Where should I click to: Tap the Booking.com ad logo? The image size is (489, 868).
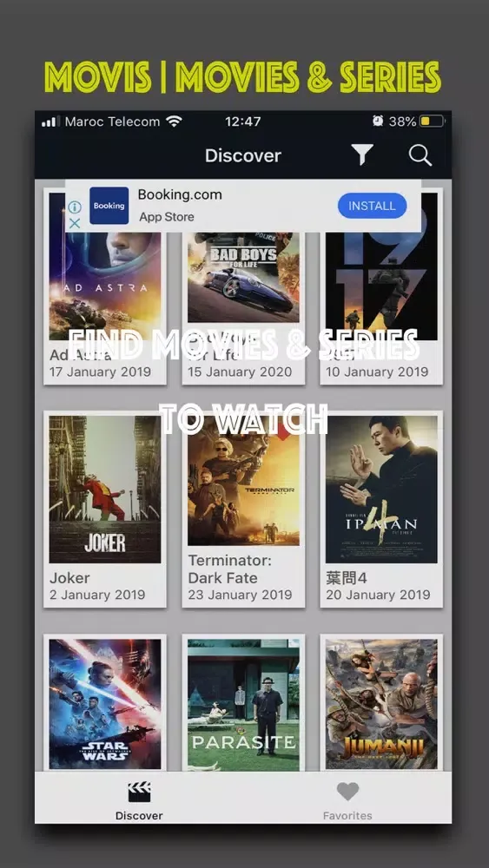(109, 206)
